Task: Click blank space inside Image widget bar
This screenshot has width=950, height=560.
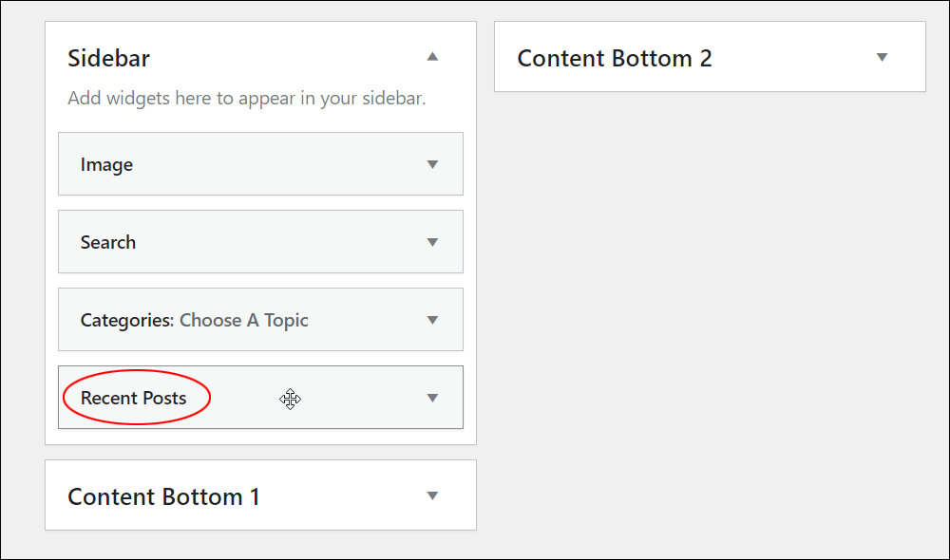Action: tap(278, 164)
